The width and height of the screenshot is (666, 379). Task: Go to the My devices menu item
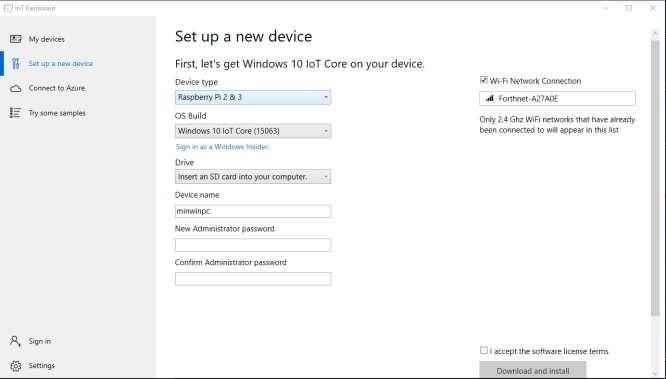(x=47, y=39)
